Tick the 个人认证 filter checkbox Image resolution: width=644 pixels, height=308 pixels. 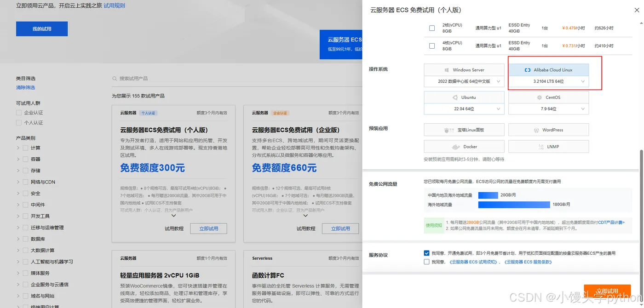tap(19, 123)
